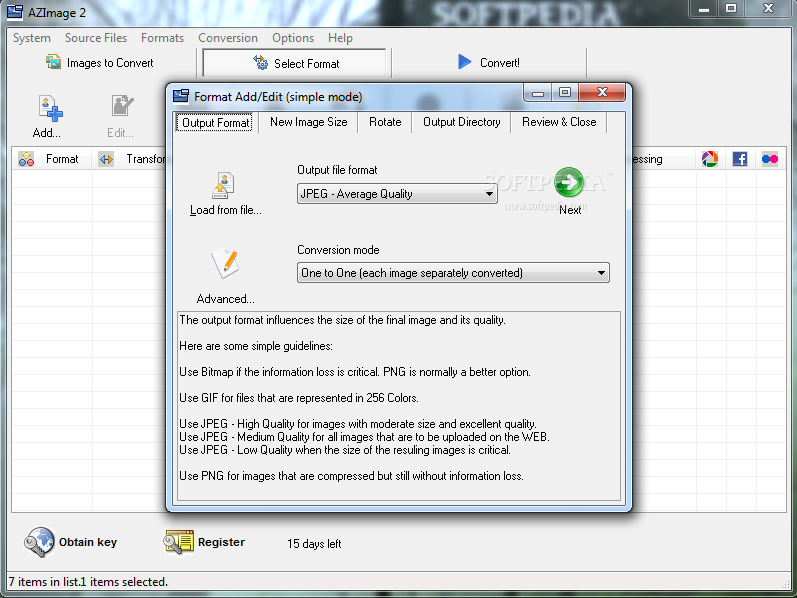Open the Conversion mode dropdown

point(453,273)
